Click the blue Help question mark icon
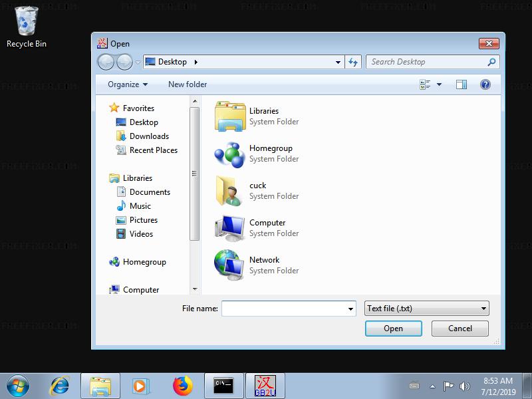Viewport: 532px width, 399px height. pyautogui.click(x=485, y=84)
